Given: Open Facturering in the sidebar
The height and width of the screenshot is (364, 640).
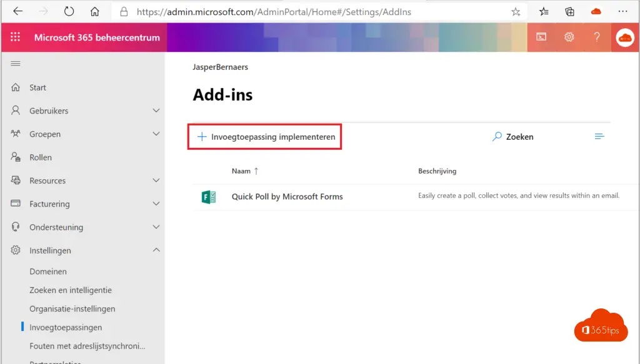Looking at the screenshot, I should pyautogui.click(x=49, y=204).
